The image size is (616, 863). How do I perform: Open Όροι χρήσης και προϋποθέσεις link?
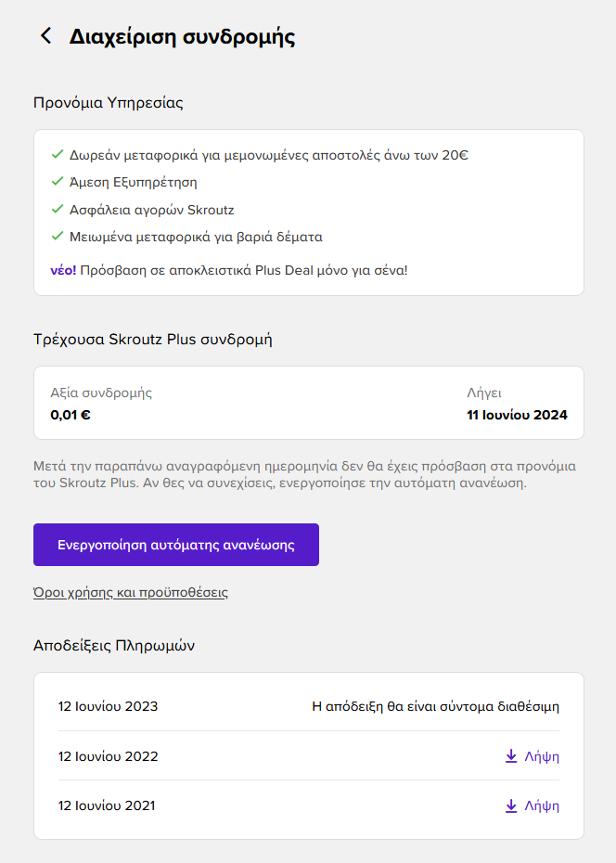point(131,593)
